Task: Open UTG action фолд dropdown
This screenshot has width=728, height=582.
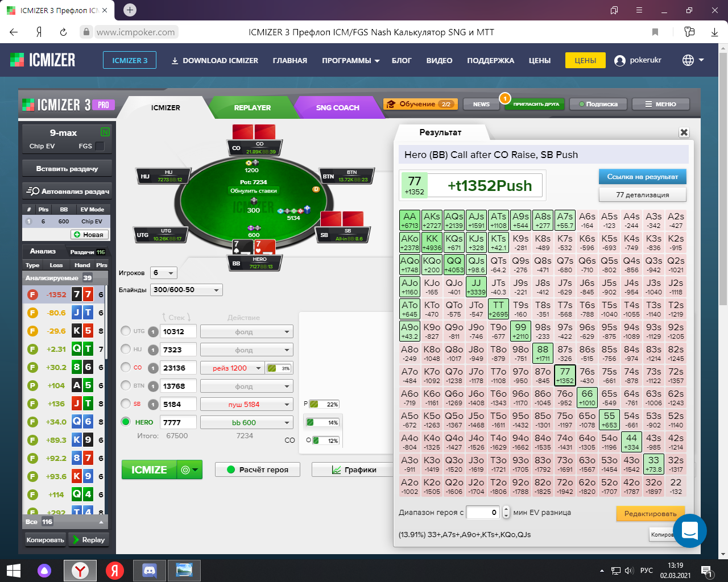Action: click(x=247, y=332)
